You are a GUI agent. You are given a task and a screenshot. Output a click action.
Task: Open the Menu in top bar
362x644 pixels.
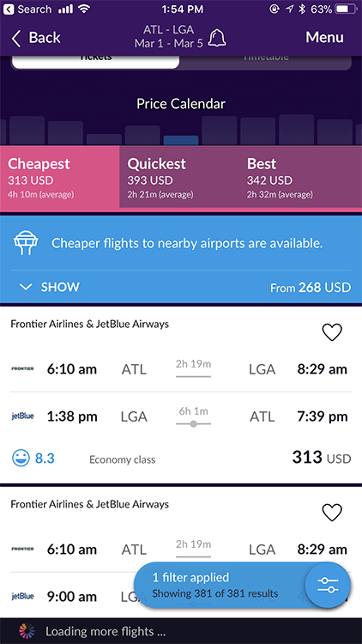click(324, 38)
